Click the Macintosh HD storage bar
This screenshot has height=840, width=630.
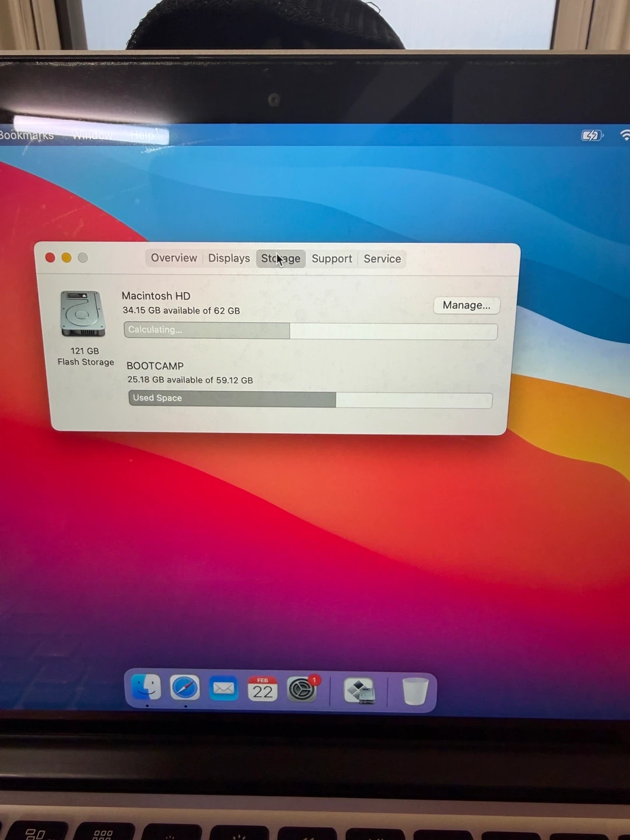310,331
